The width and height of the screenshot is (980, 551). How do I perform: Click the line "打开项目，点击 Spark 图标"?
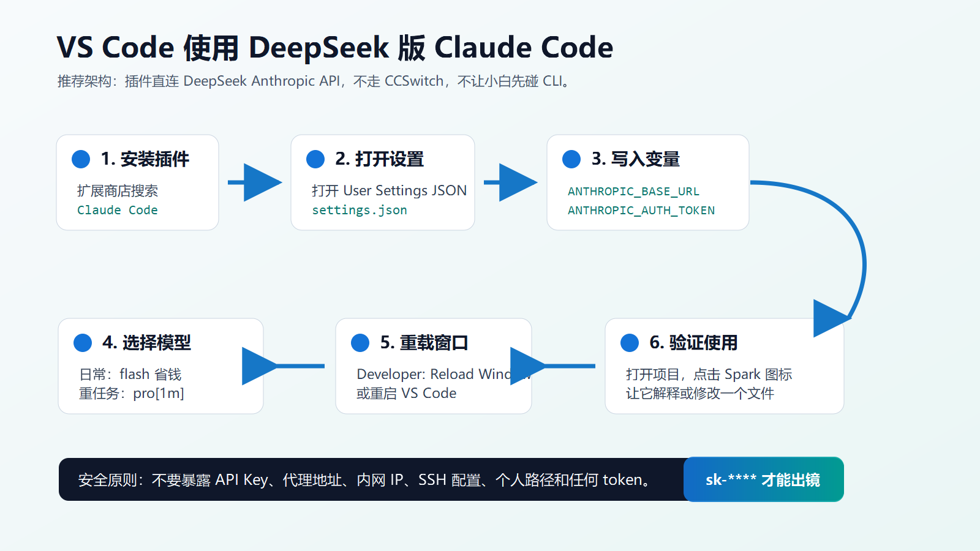pyautogui.click(x=709, y=374)
